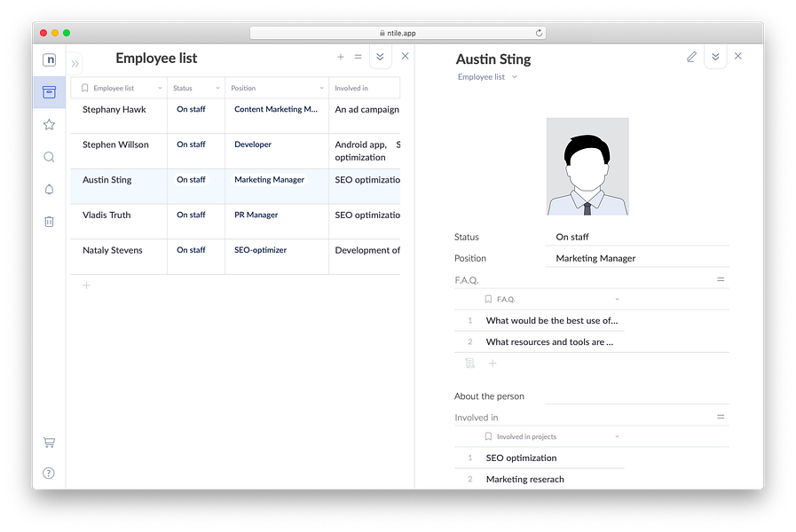Screen dimensions: 796x532
Task: Edit Austin Sting with the pencil icon
Action: (691, 57)
